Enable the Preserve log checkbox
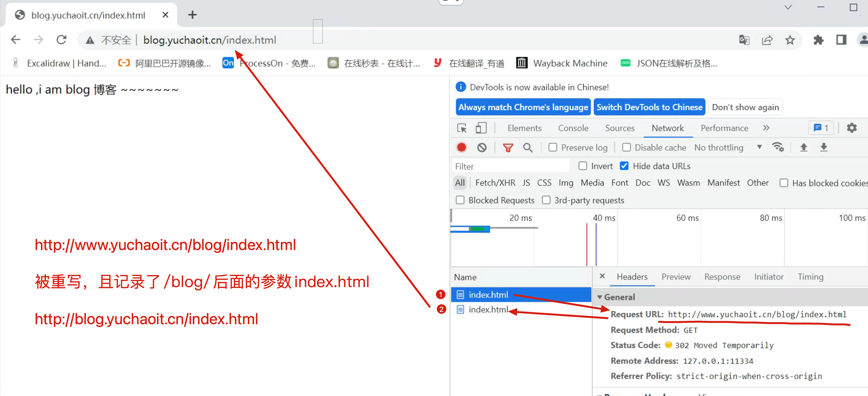 [552, 147]
